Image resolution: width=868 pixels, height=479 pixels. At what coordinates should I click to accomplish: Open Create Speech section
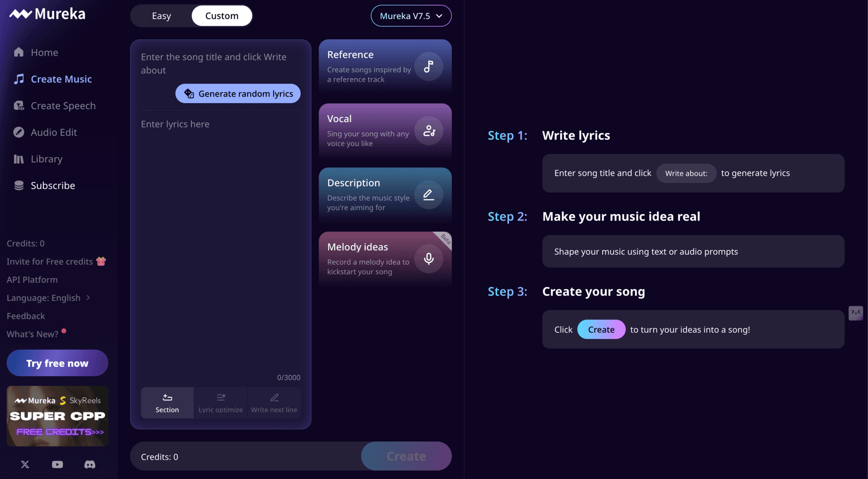63,106
